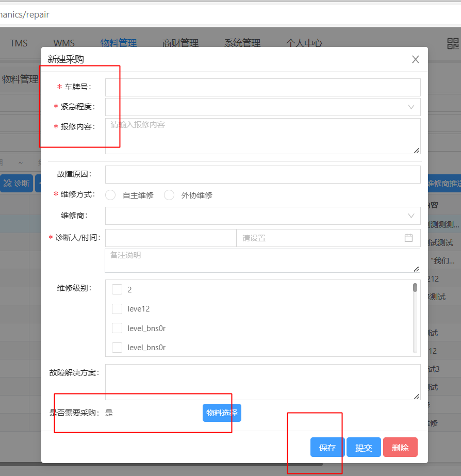Select the 自主维修 radio option

coord(110,195)
